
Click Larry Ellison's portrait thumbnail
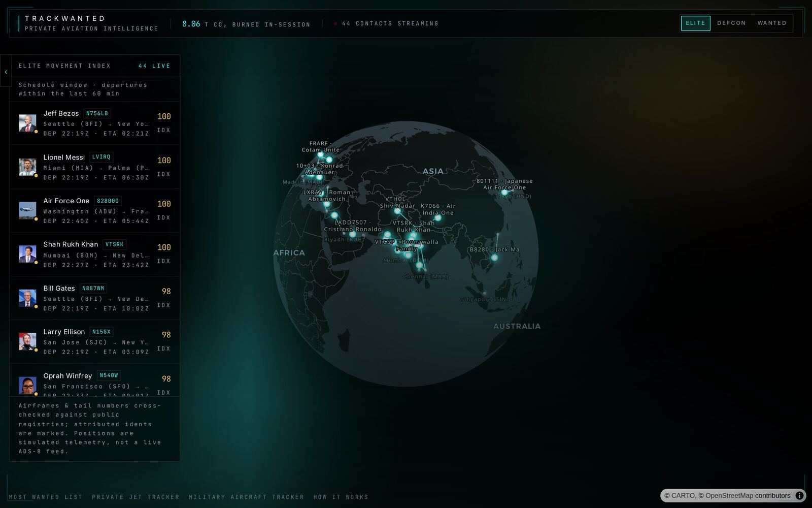tap(27, 342)
